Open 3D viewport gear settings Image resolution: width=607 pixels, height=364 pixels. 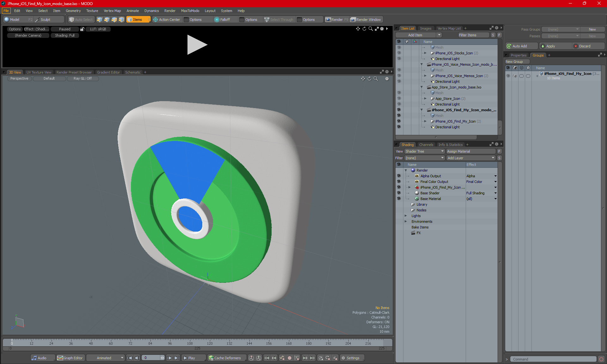point(387,79)
